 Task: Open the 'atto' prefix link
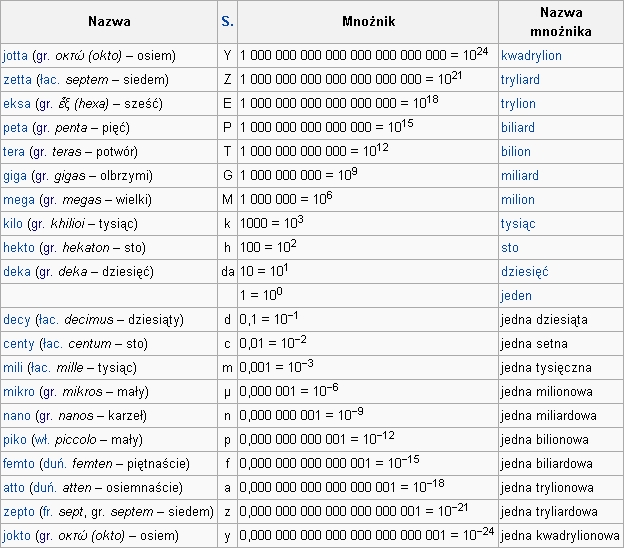click(14, 488)
